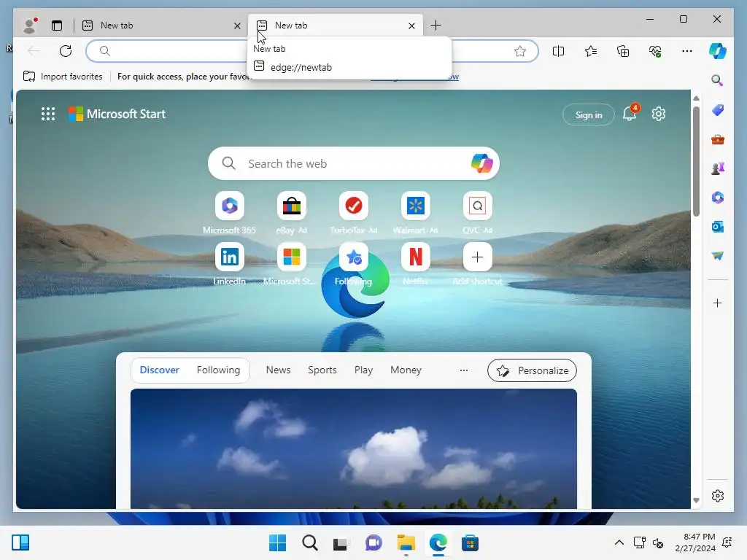
Task: Open the Edge profile icon
Action: click(30, 26)
